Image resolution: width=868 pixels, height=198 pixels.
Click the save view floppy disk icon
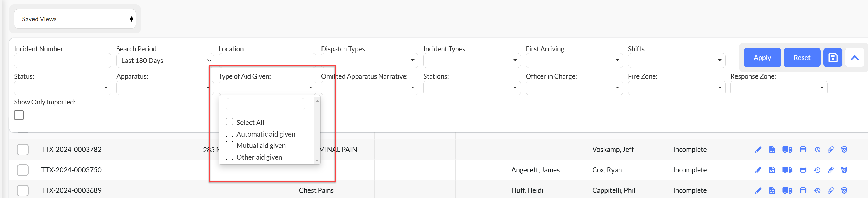coord(833,58)
